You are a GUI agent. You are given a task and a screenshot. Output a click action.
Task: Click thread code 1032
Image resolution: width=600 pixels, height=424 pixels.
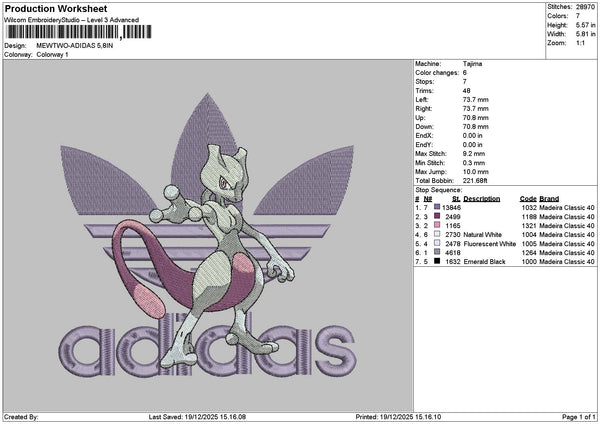click(529, 208)
